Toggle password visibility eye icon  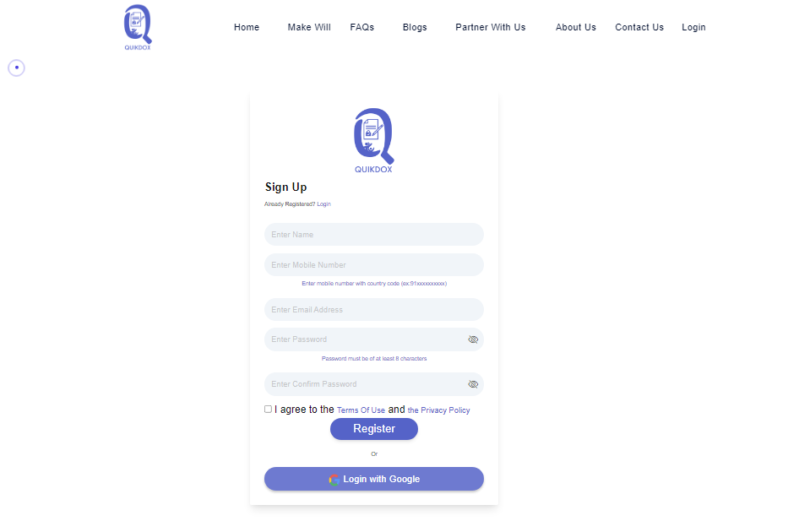[473, 339]
